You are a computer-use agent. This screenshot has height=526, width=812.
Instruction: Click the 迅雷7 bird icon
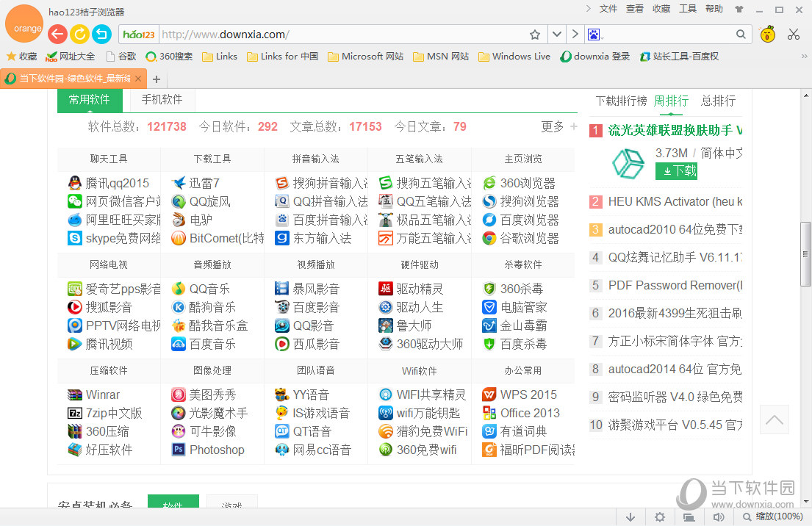179,183
